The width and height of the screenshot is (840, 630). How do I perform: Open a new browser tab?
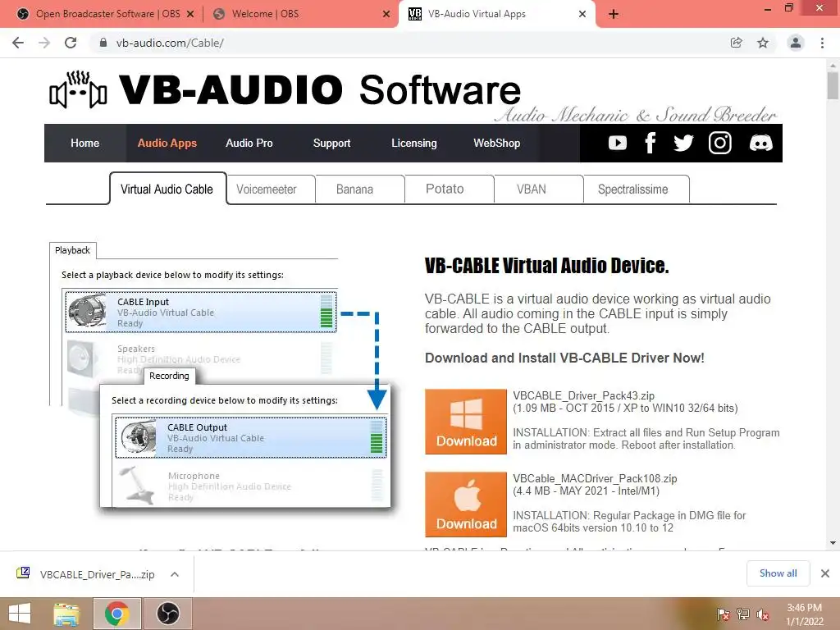pos(614,14)
